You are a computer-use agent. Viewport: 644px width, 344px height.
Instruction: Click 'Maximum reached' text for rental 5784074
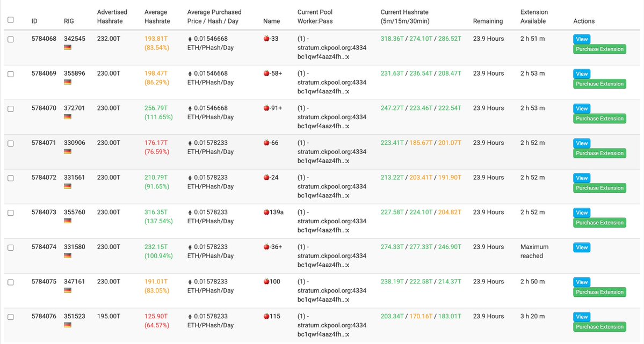534,251
